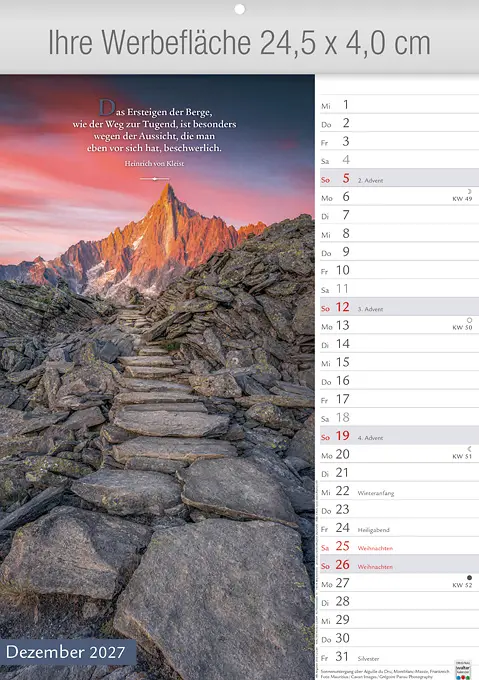Select date 28 on the Di row
479x680 pixels.
(342, 601)
